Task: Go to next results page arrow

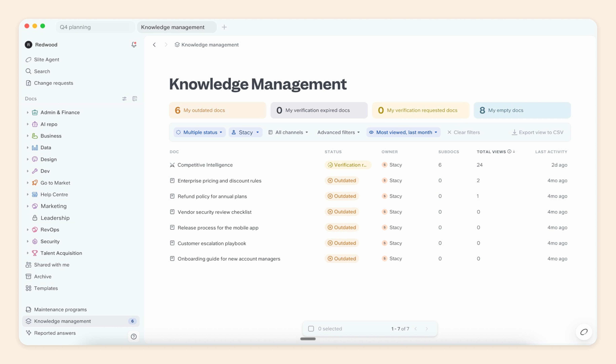Action: coord(427,329)
